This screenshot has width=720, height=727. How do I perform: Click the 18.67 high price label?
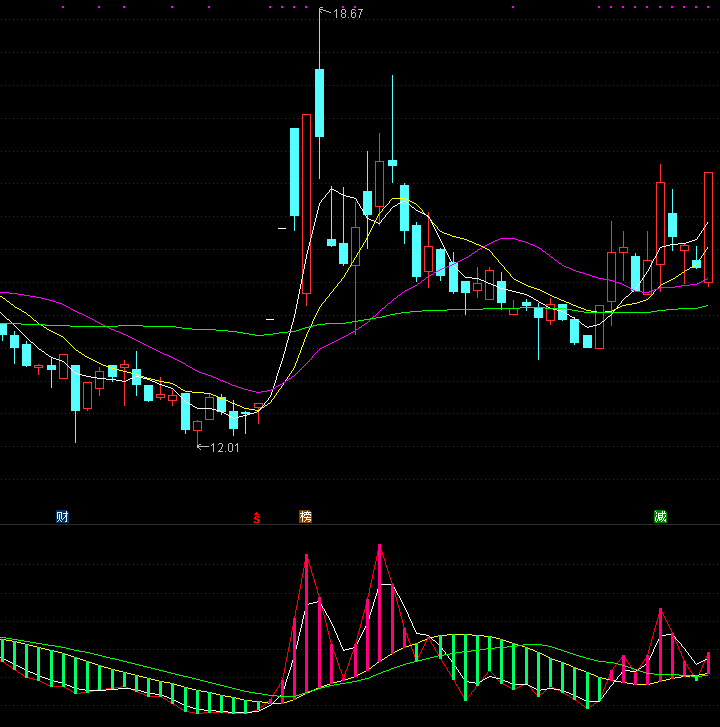(x=348, y=14)
